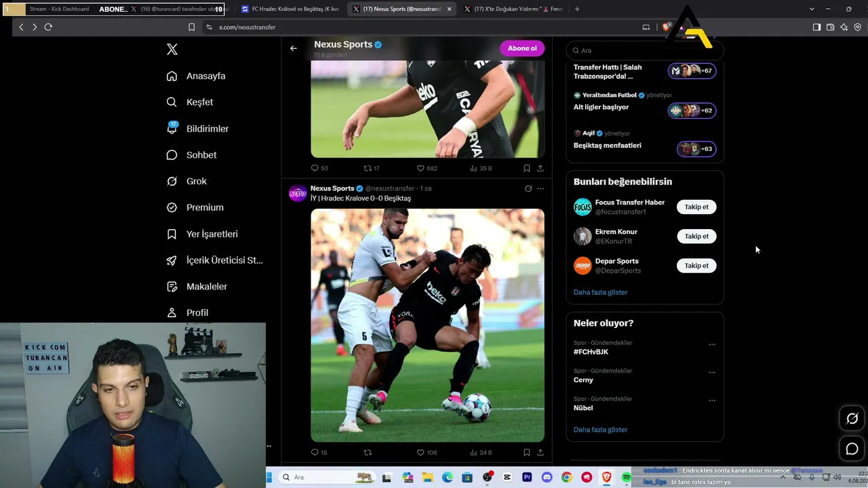Open the tab list dropdown arrow

(812, 9)
